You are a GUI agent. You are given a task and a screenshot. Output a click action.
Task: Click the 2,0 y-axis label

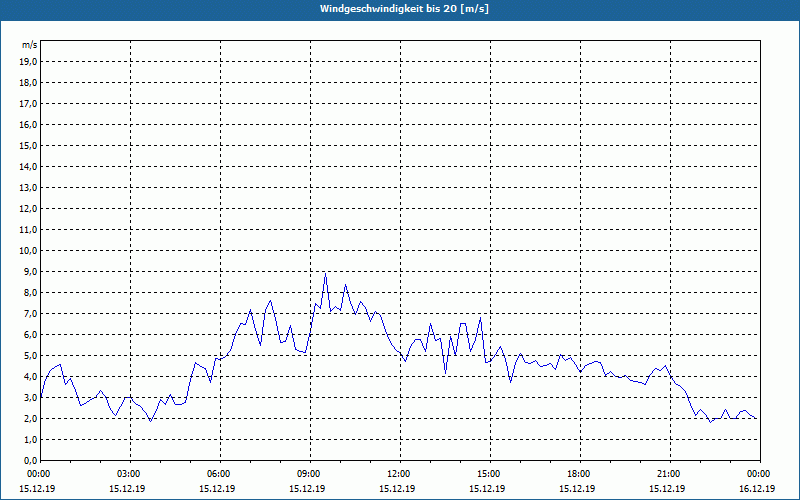pos(30,418)
